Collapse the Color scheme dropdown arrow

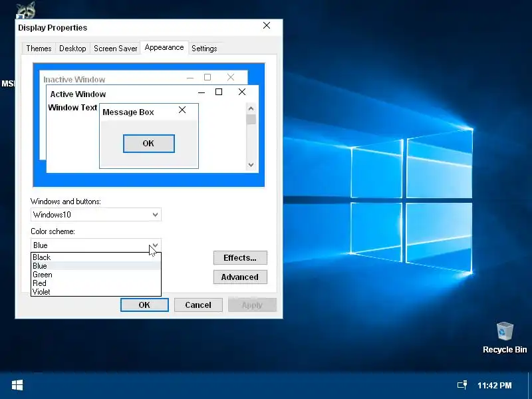pos(155,245)
